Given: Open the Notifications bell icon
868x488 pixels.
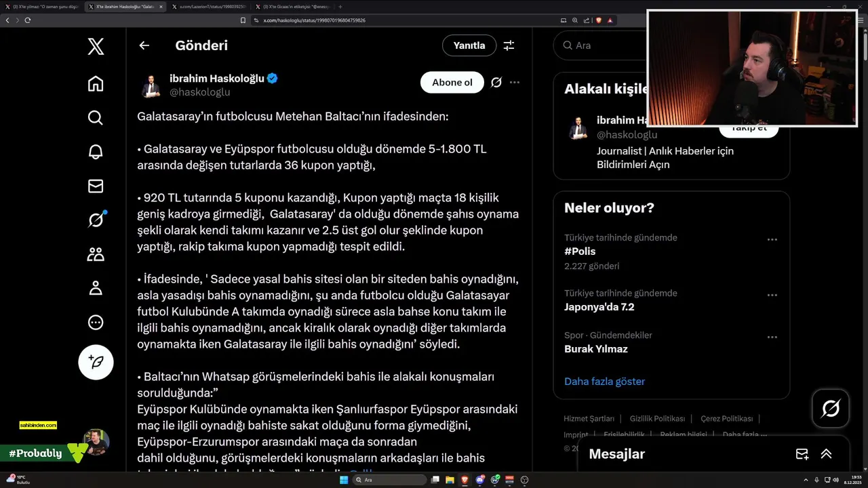Looking at the screenshot, I should 96,152.
